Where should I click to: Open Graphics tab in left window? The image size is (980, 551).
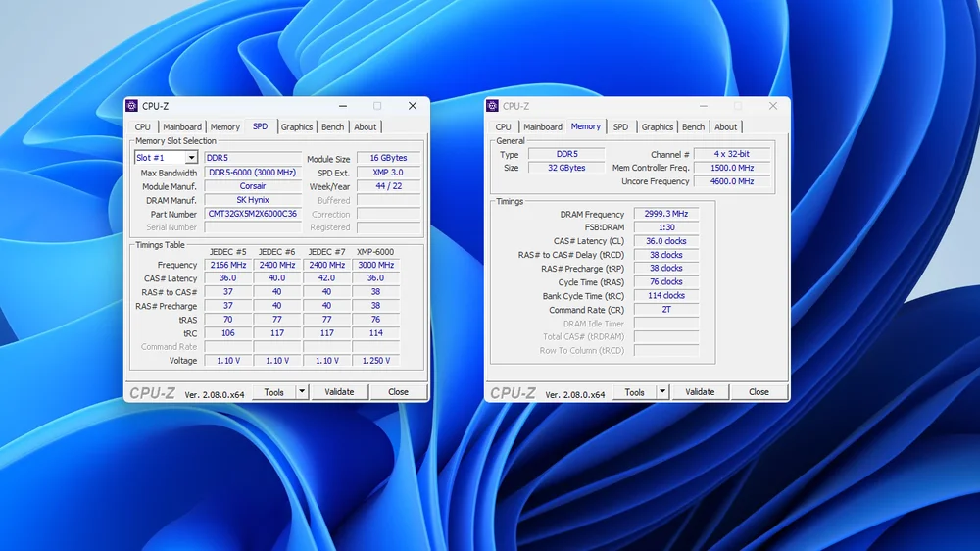tap(297, 126)
